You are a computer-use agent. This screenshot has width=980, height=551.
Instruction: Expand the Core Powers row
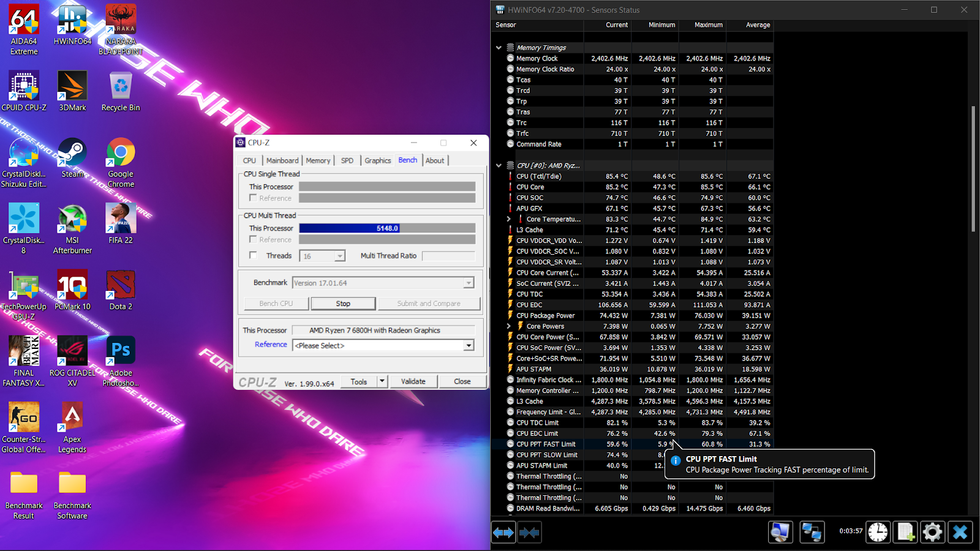coord(509,326)
